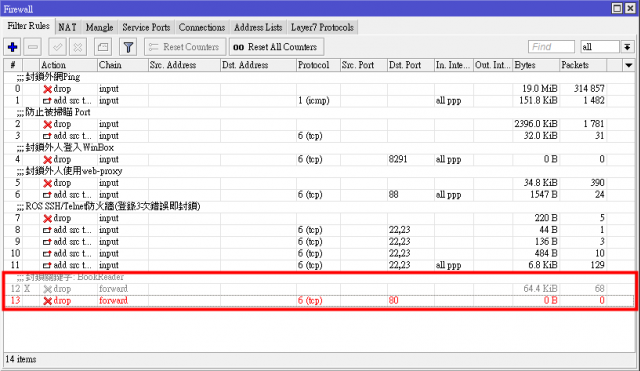Click the red drop icon in rule 2
The image size is (640, 371).
47,124
